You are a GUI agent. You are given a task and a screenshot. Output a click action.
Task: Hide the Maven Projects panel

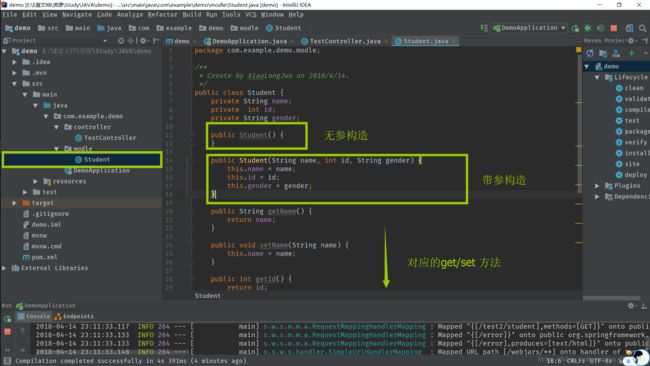coord(644,41)
